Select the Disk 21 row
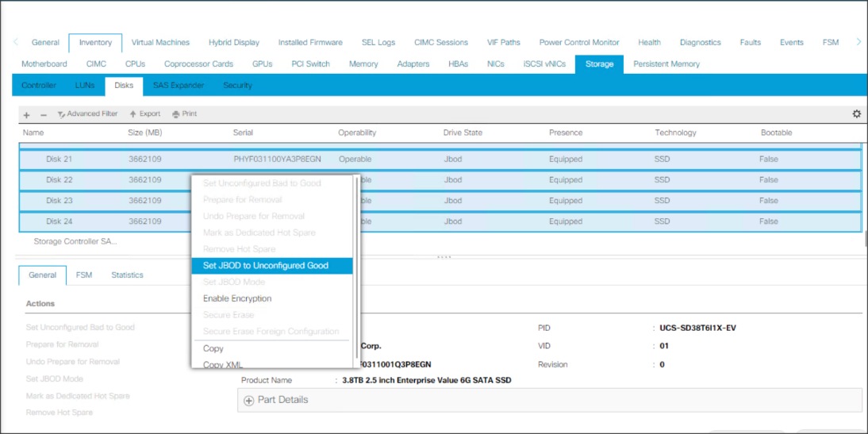The width and height of the screenshot is (868, 434). coord(440,159)
